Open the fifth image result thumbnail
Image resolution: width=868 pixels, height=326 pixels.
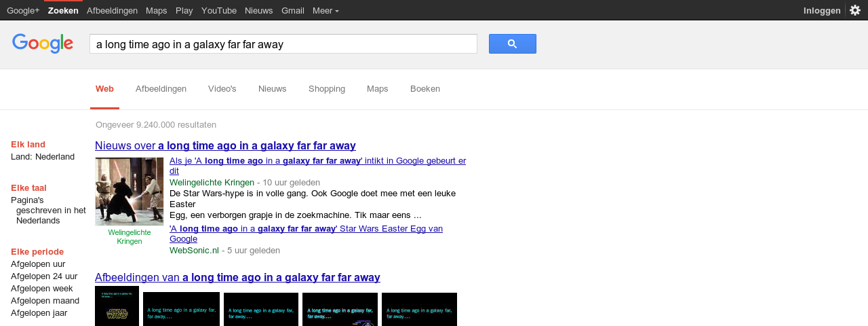pyautogui.click(x=419, y=310)
